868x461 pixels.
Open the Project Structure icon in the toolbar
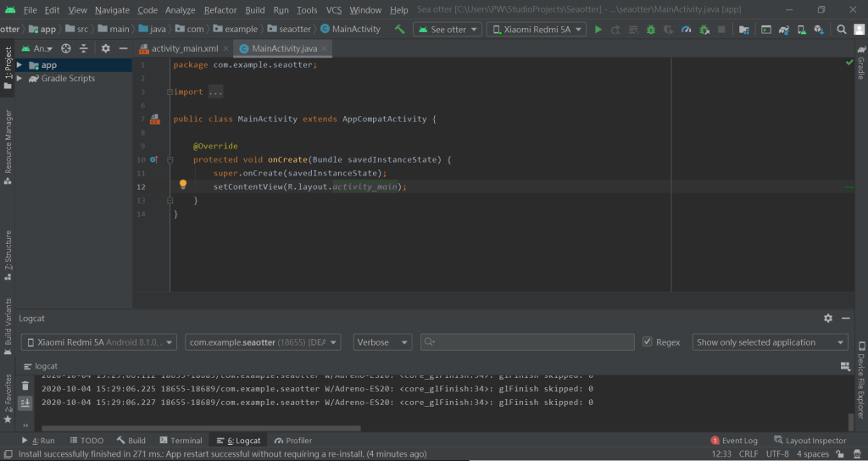[x=744, y=30]
